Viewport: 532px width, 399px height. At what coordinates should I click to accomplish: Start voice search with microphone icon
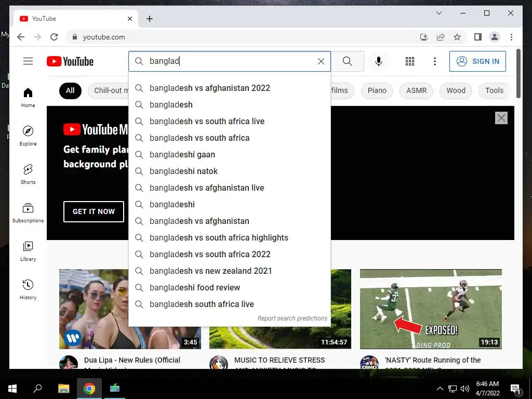pos(379,61)
